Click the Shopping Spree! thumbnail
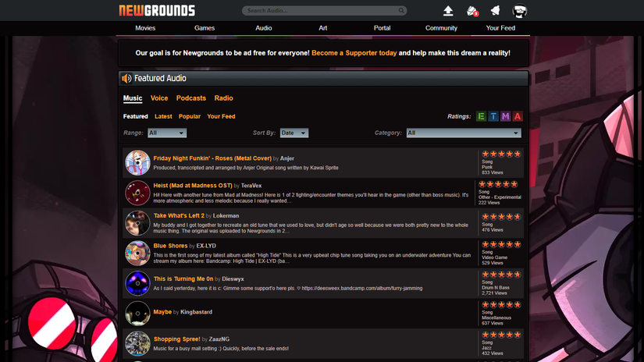 (137, 343)
